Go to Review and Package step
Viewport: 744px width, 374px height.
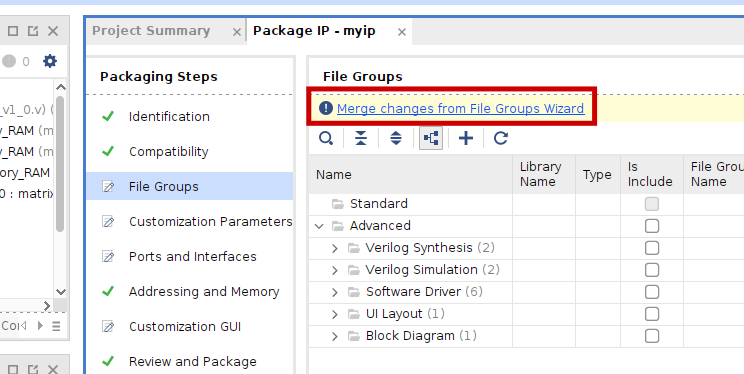[x=193, y=362]
